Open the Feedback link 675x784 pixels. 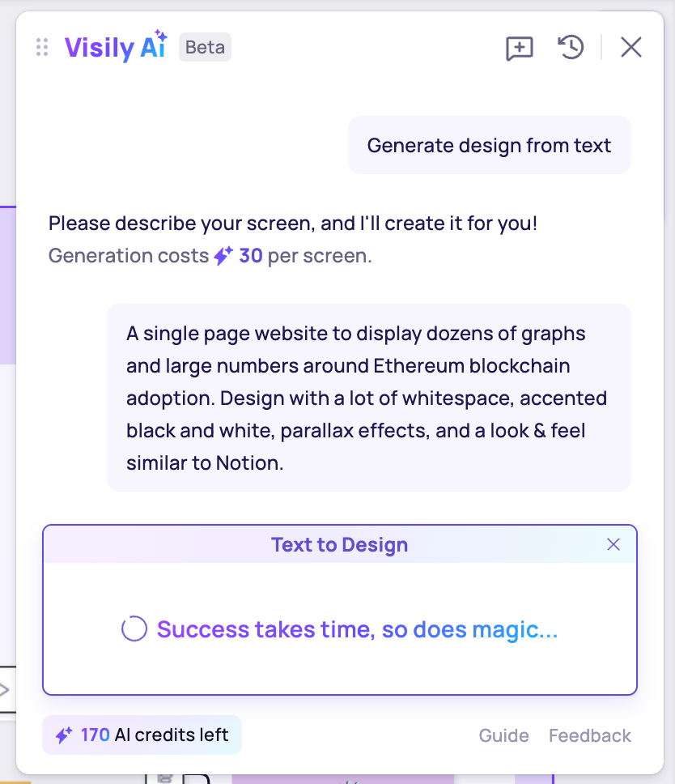[x=589, y=735]
